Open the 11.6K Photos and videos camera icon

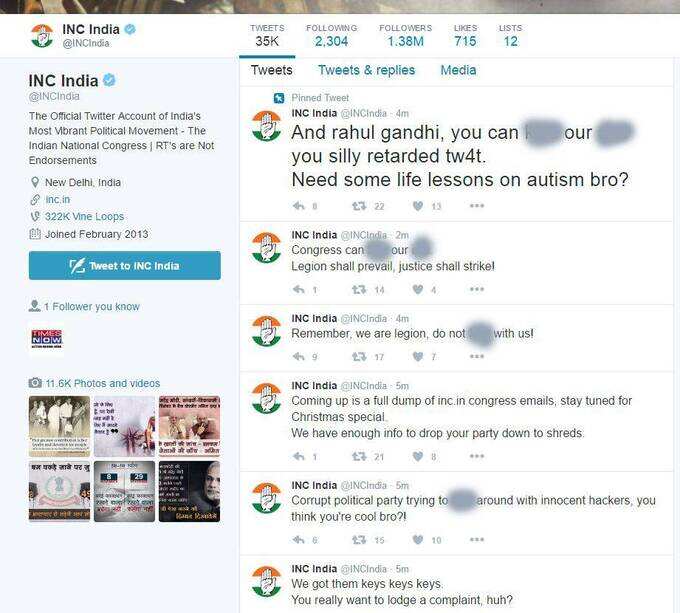pyautogui.click(x=35, y=383)
